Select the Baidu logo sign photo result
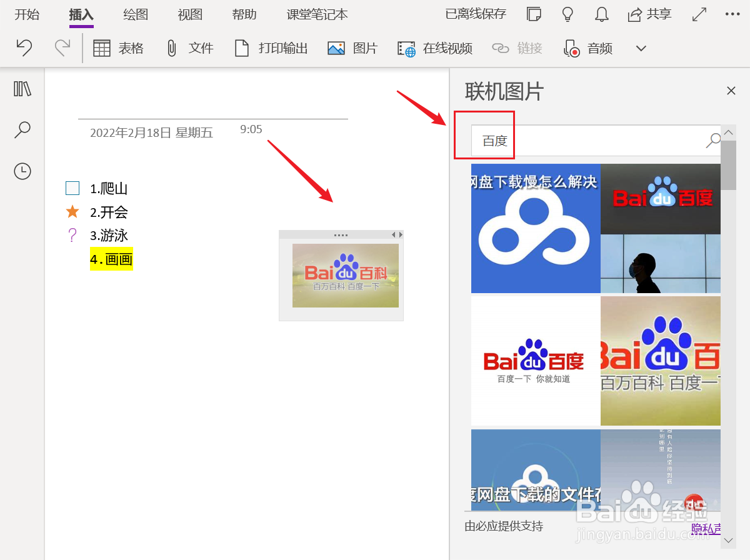Image resolution: width=750 pixels, height=560 pixels. [661, 228]
